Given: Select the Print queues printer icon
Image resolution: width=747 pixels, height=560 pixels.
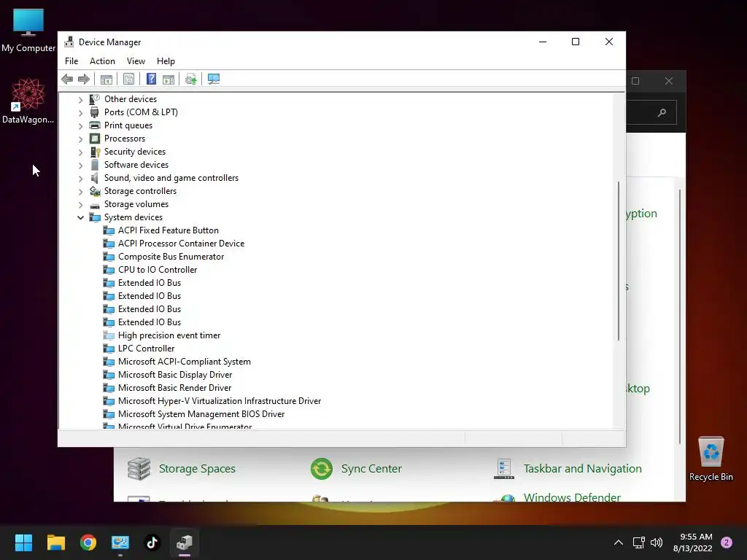Looking at the screenshot, I should [x=95, y=125].
